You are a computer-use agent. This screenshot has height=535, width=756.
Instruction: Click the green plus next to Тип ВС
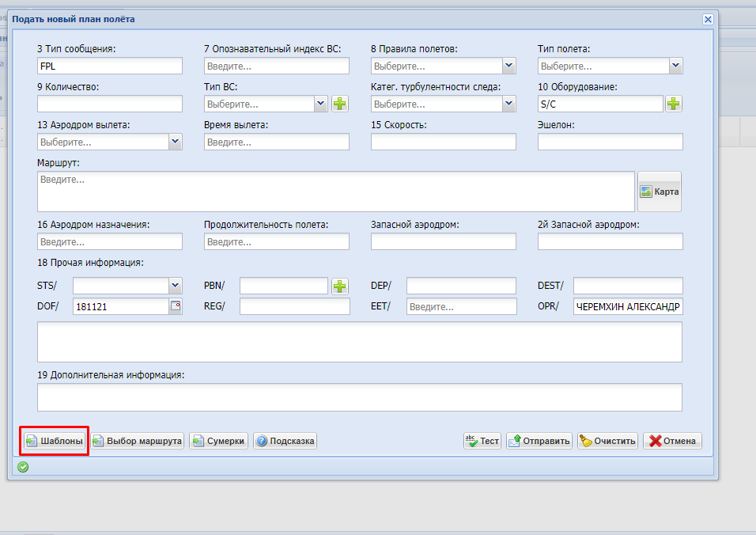click(340, 104)
